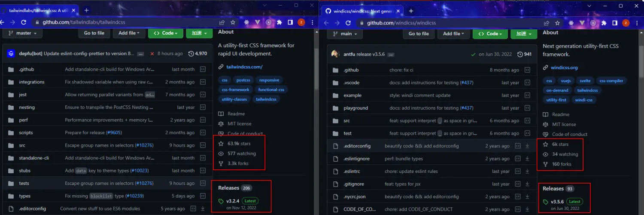
Task: Open master branch dropdown in tailwindcss repo
Action: pos(23,33)
